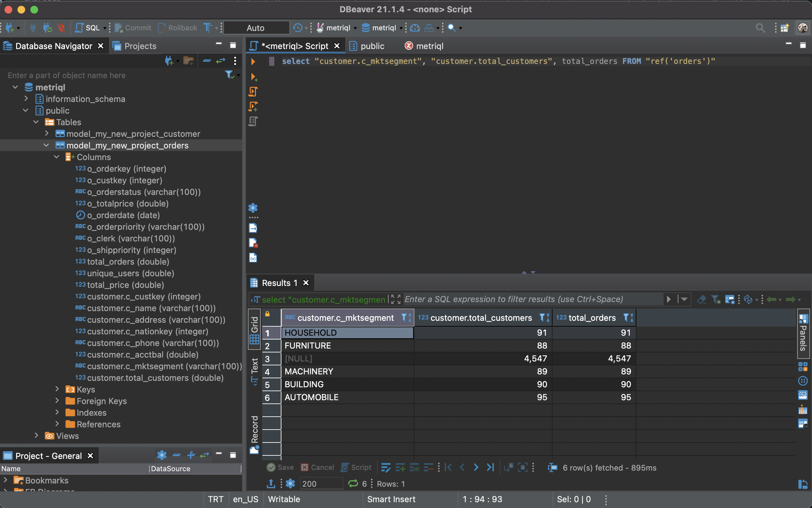Open the new connection plug icon
This screenshot has height=508, width=812.
click(x=9, y=28)
